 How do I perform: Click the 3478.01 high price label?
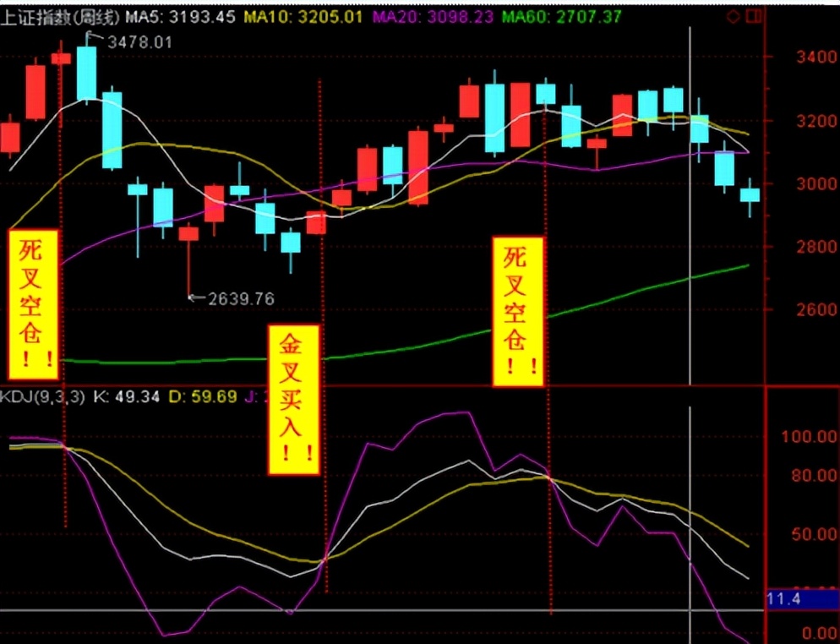(x=139, y=42)
